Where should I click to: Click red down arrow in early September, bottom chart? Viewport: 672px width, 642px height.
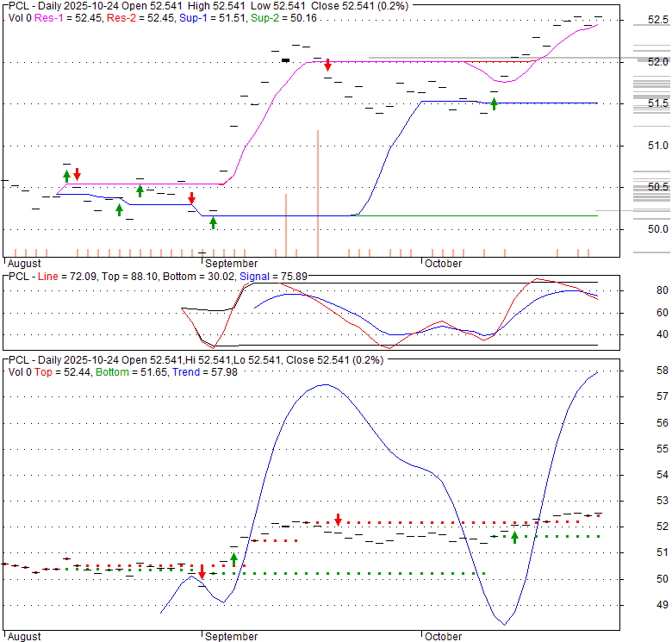click(x=202, y=572)
